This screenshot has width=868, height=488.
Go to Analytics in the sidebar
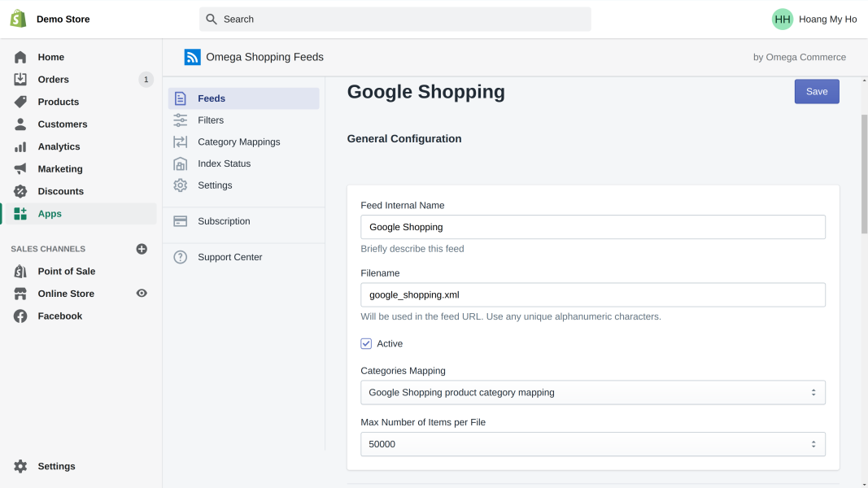pos(59,146)
